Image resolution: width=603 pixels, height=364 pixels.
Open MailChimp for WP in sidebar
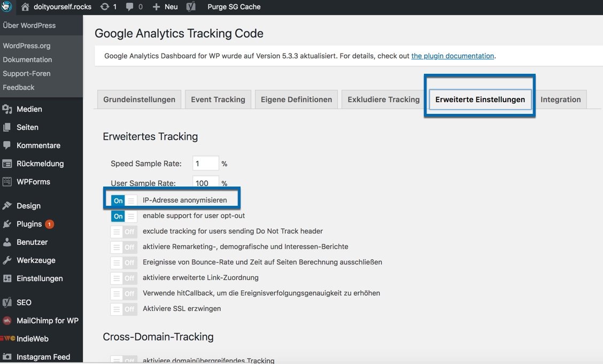tap(47, 321)
